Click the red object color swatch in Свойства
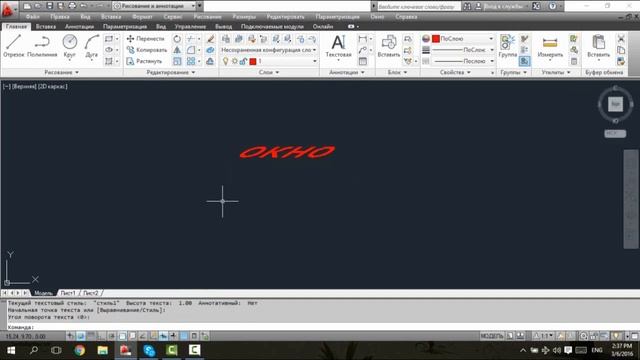This screenshot has width=640, height=360. pos(436,39)
